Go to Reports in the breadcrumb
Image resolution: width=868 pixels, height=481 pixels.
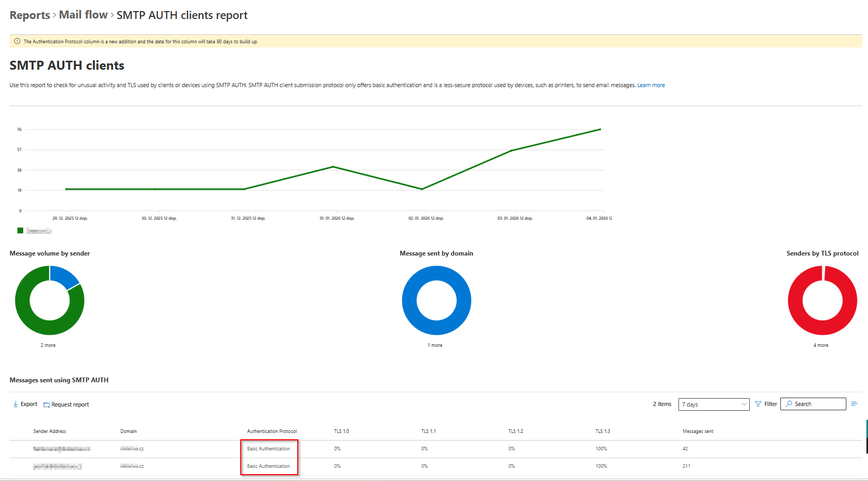[30, 15]
